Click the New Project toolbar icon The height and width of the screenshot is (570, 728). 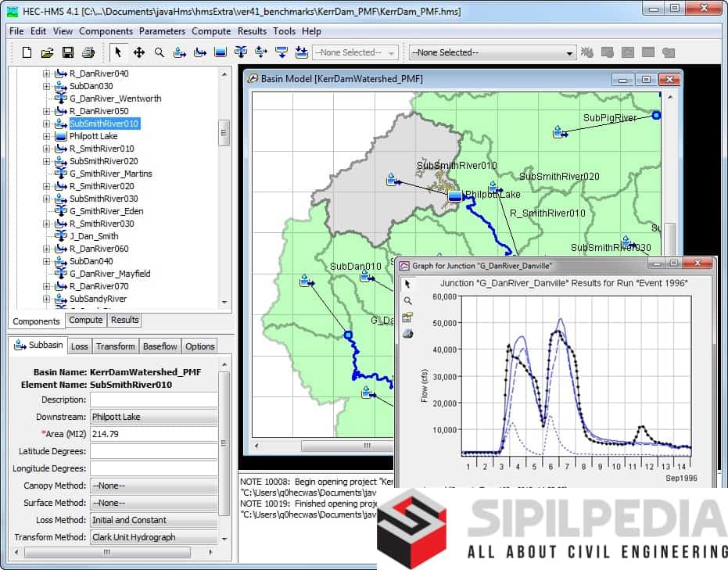point(27,52)
